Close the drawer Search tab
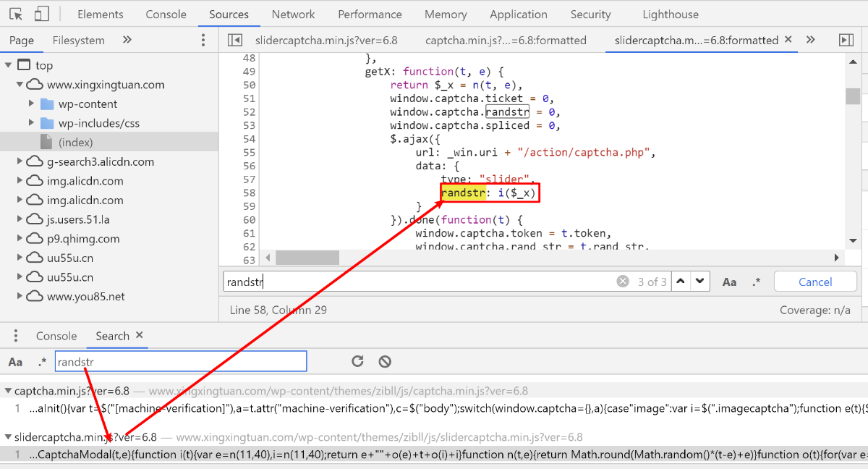The image size is (868, 469). point(140,335)
